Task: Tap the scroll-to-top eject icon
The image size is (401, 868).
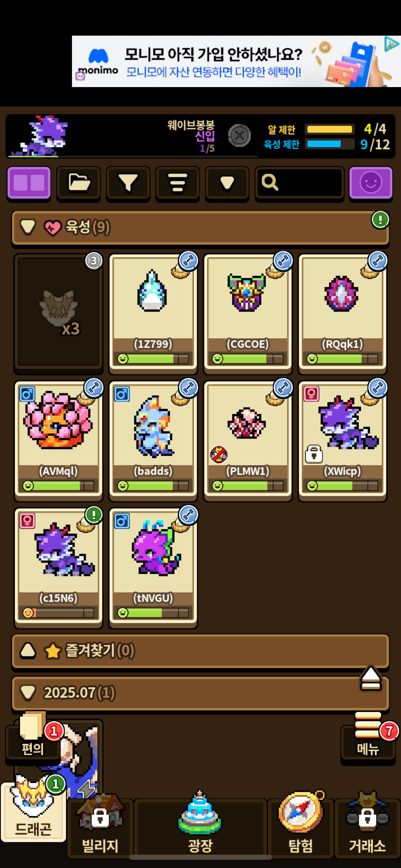Action: coord(370,679)
